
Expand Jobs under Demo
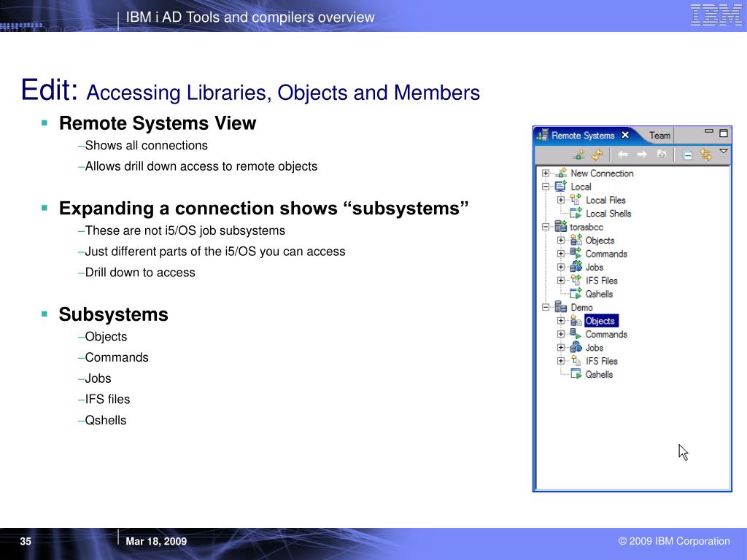[561, 348]
